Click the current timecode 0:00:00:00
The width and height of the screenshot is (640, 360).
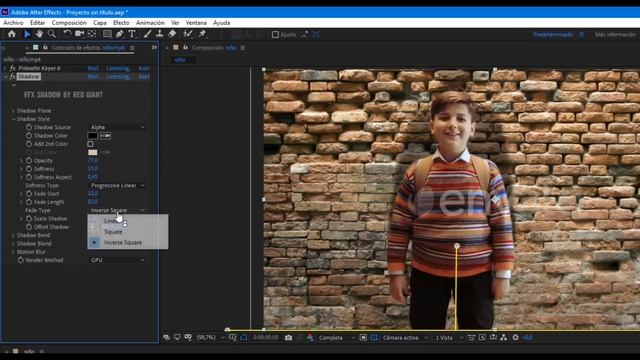(x=266, y=338)
